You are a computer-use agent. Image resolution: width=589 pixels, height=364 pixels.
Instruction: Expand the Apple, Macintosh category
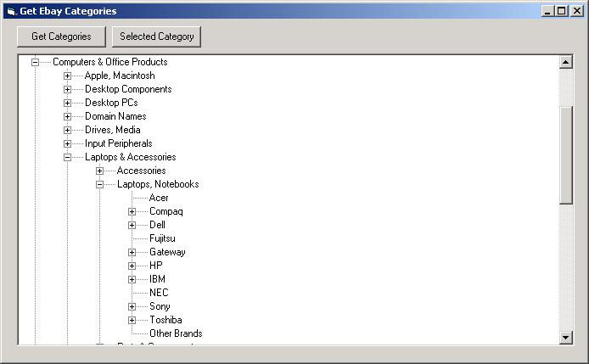[x=68, y=76]
